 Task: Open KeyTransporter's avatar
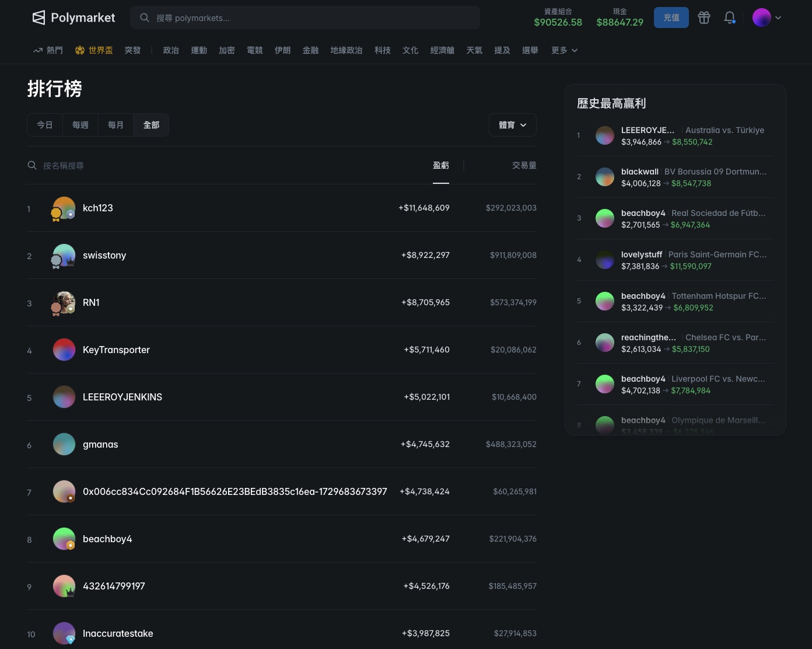coord(64,350)
